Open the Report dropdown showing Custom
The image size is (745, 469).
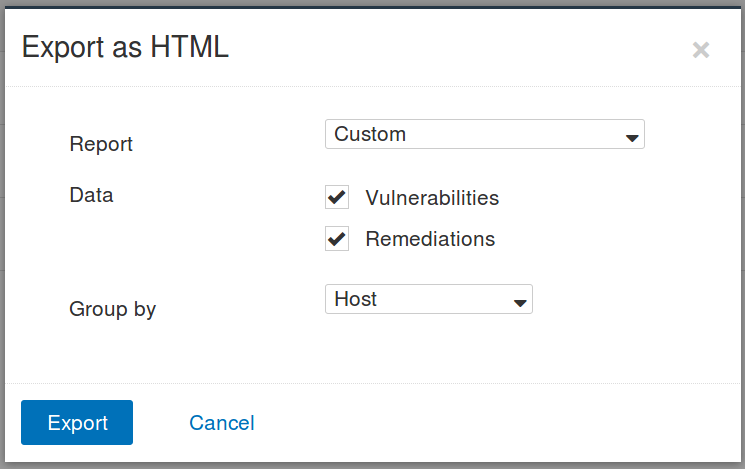click(484, 134)
